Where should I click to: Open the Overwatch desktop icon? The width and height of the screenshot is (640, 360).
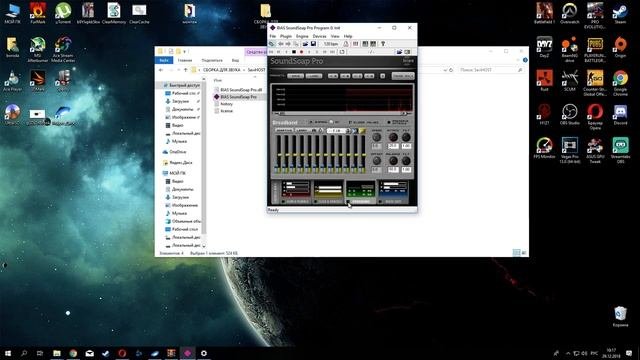[x=569, y=13]
